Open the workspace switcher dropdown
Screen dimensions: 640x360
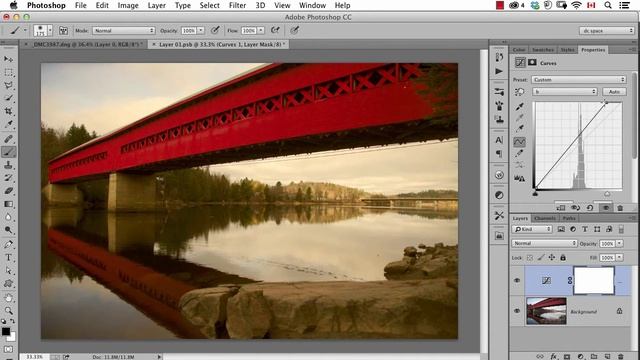607,31
